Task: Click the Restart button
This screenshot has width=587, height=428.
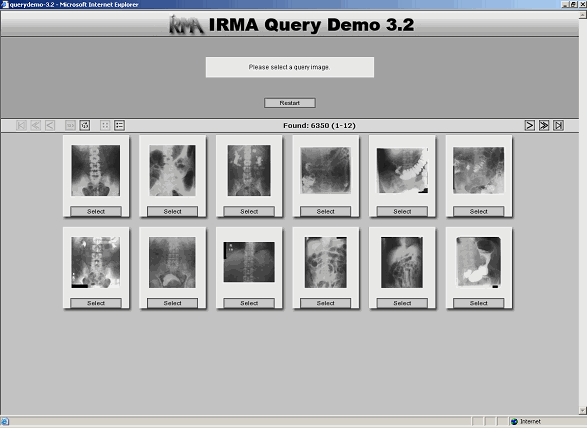Action: click(x=290, y=103)
